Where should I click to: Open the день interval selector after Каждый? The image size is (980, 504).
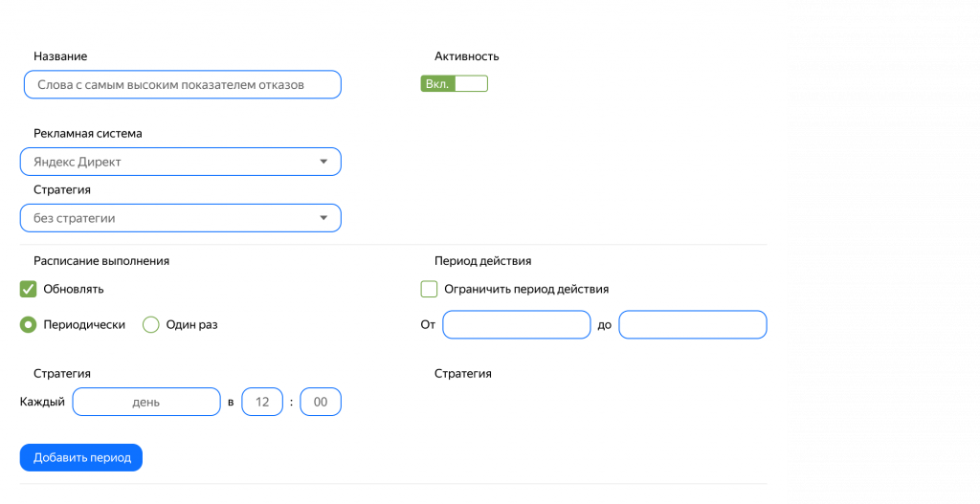coord(146,402)
